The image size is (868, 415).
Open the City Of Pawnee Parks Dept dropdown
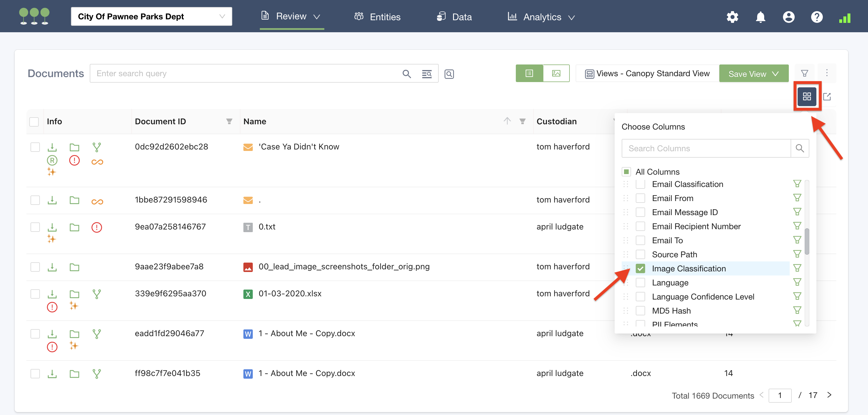pos(151,16)
